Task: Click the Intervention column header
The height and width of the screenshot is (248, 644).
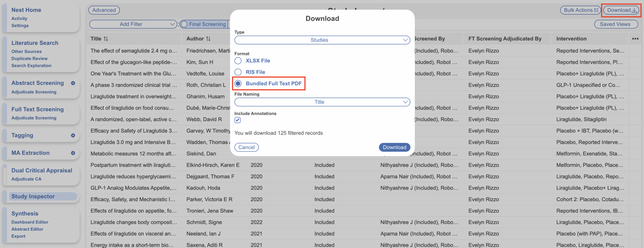Action: tap(571, 39)
